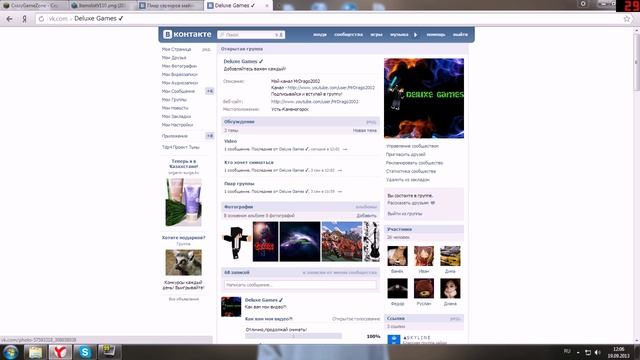Click the website YouTube link under the description
This screenshot has width=640, height=360.
(315, 102)
